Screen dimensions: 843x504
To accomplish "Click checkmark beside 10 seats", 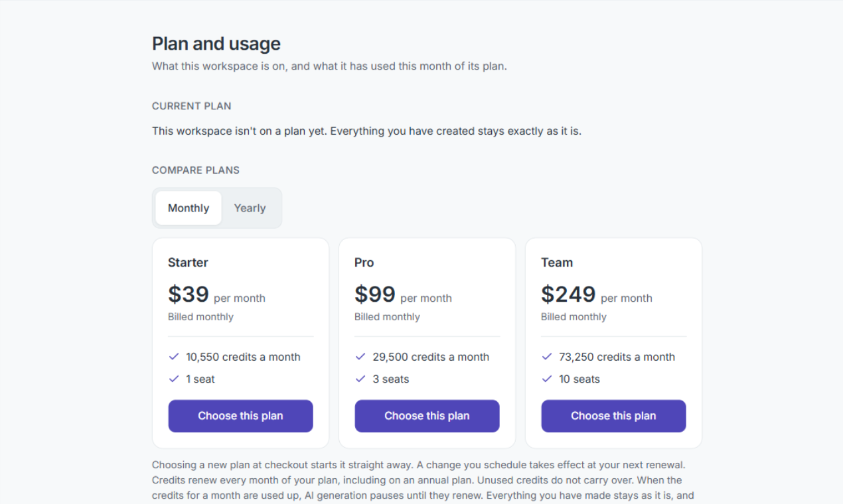I will click(547, 379).
